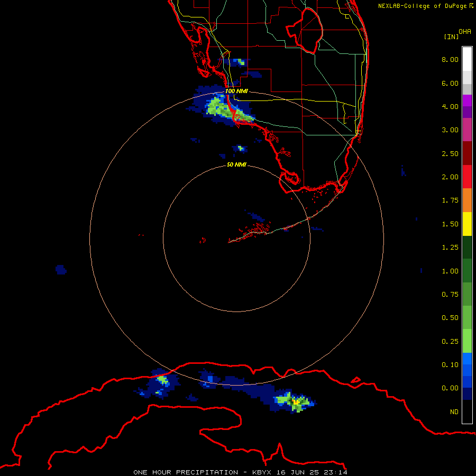Screen dimensions: 476x476
Task: Click the isolated blue echo west of the range rings
Action: coord(61,270)
